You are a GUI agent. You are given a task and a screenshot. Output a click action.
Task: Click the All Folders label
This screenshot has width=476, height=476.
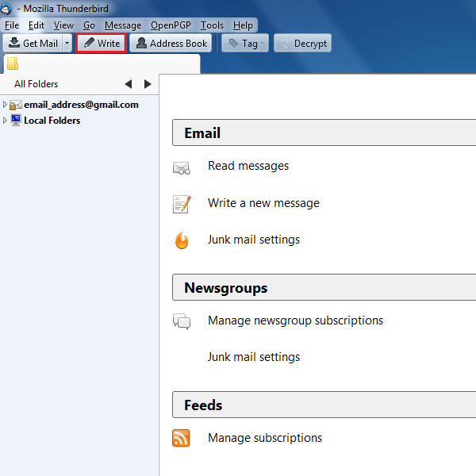36,84
